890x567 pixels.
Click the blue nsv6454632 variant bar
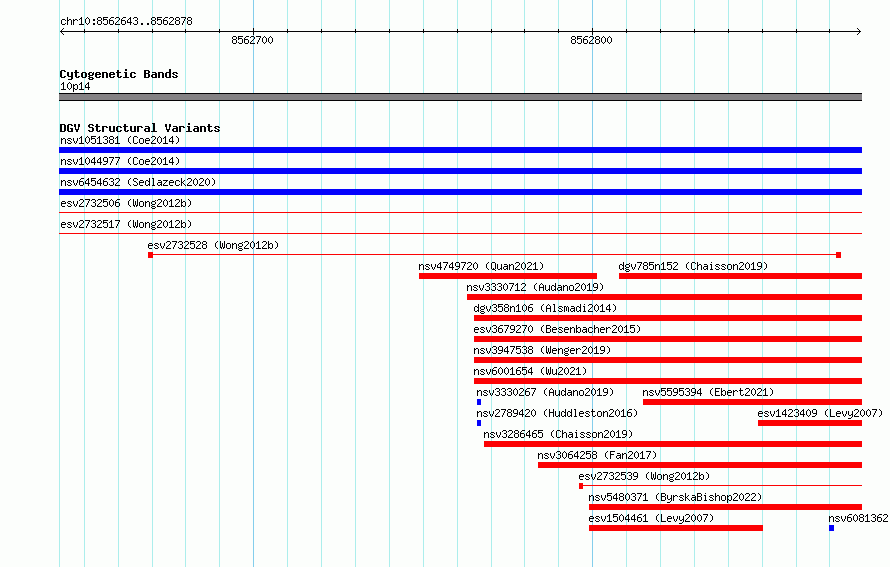pos(460,192)
